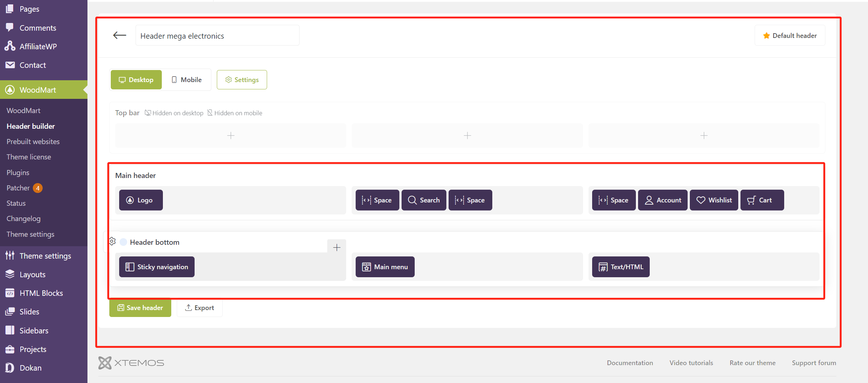Select the Sticky navigation element

click(157, 267)
